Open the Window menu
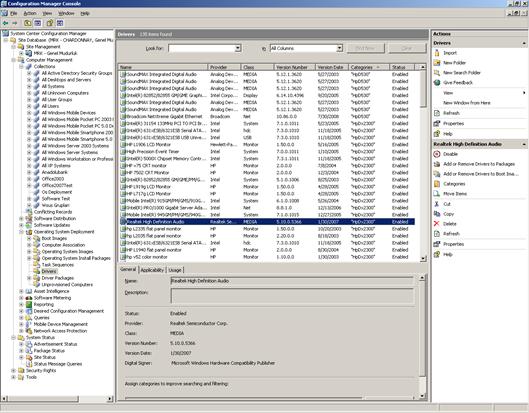 [x=66, y=13]
